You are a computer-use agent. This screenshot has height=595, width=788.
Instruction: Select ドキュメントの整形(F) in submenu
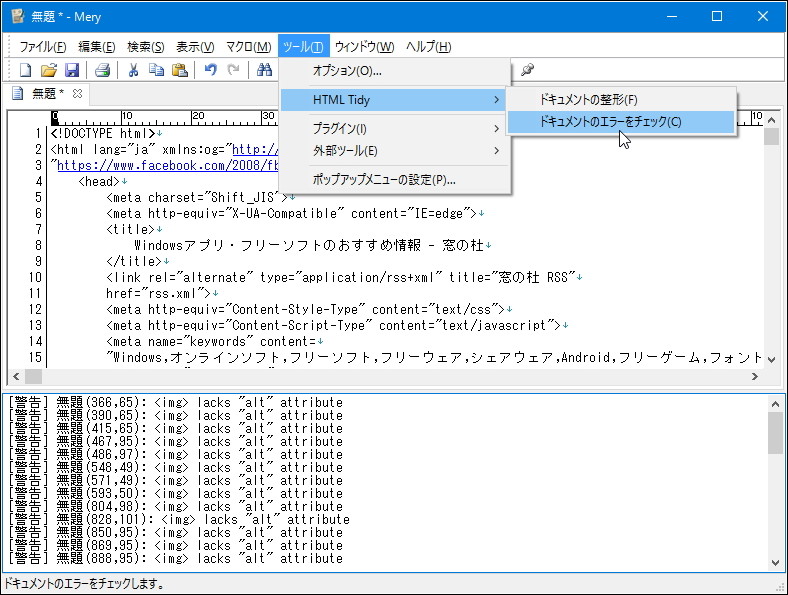(622, 100)
